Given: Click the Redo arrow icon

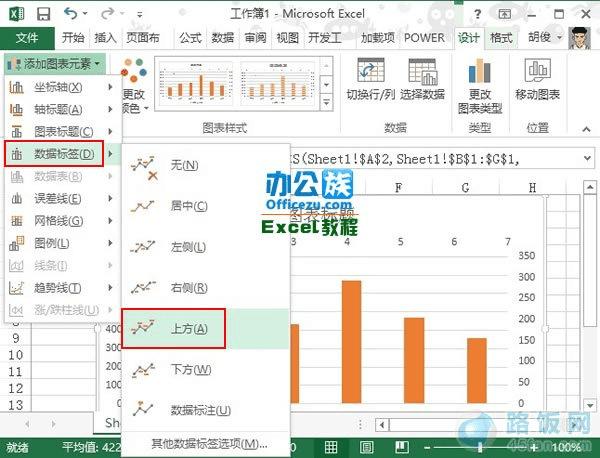Looking at the screenshot, I should pos(108,13).
